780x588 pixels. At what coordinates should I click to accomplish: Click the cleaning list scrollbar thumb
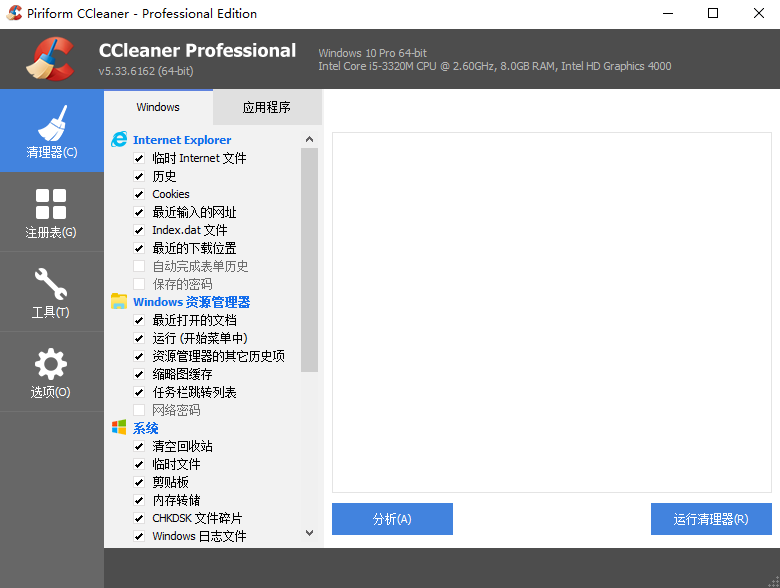pyautogui.click(x=309, y=260)
